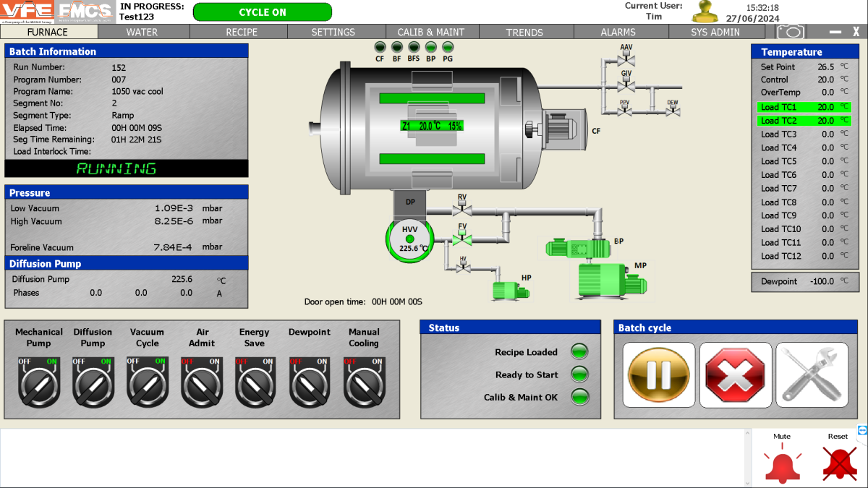Click the Seg Time Remaining 01H 22M 21S
868x488 pixels.
[136, 140]
